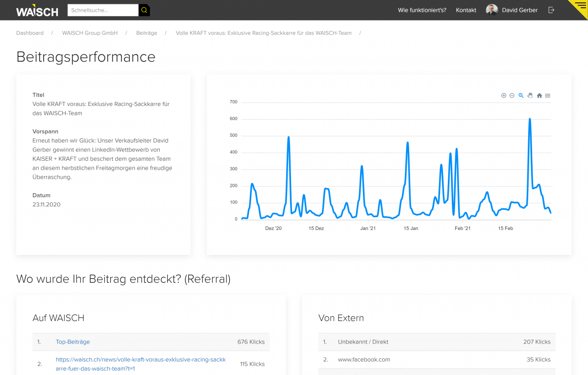Click the Unbekannt / Direkt row label
The height and width of the screenshot is (375, 588).
tap(363, 342)
